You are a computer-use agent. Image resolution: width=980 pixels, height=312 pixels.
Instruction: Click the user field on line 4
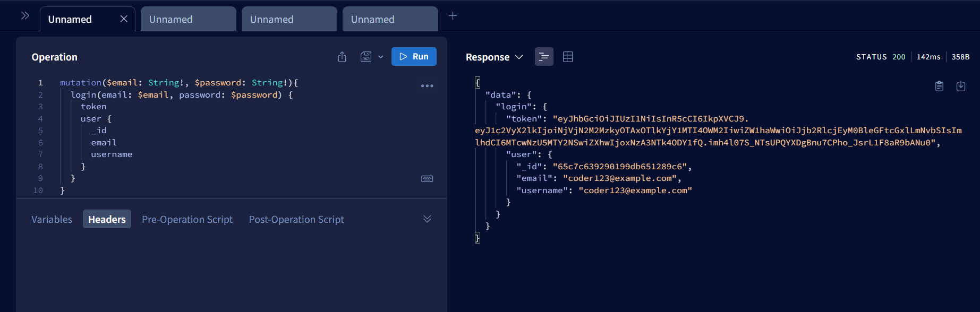pyautogui.click(x=91, y=119)
